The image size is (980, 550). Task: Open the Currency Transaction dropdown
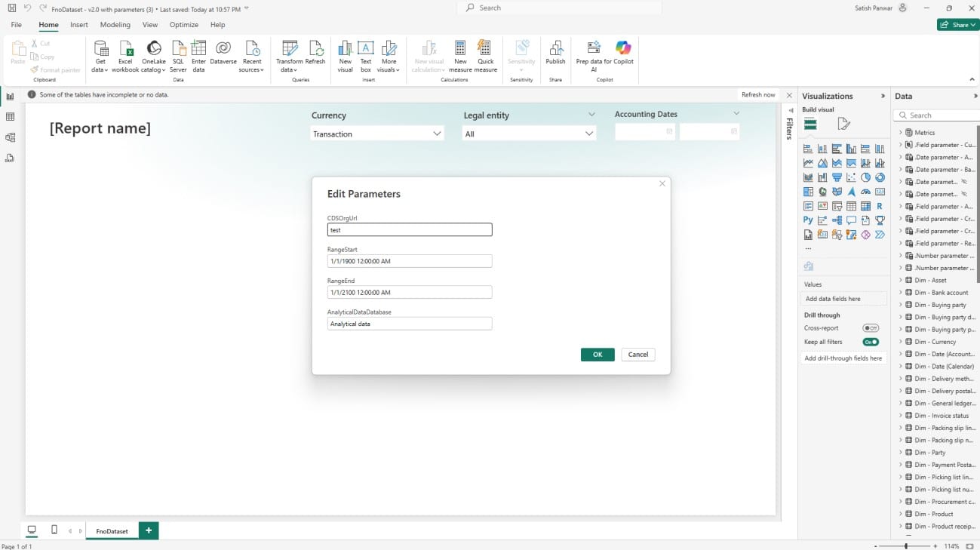click(x=377, y=134)
